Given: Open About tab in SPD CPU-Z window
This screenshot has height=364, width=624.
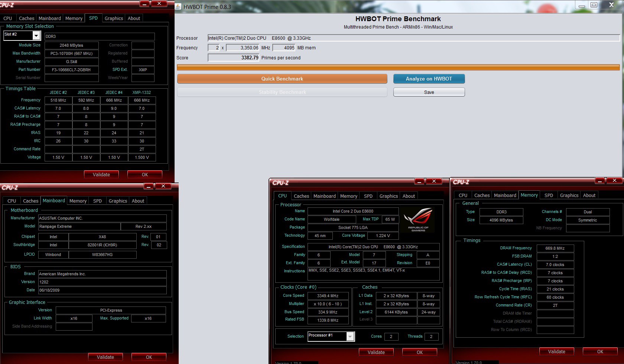Looking at the screenshot, I should pyautogui.click(x=134, y=18).
